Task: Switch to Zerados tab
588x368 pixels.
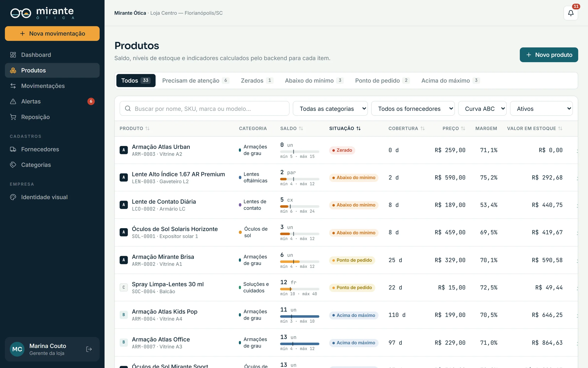Action: pos(257,80)
